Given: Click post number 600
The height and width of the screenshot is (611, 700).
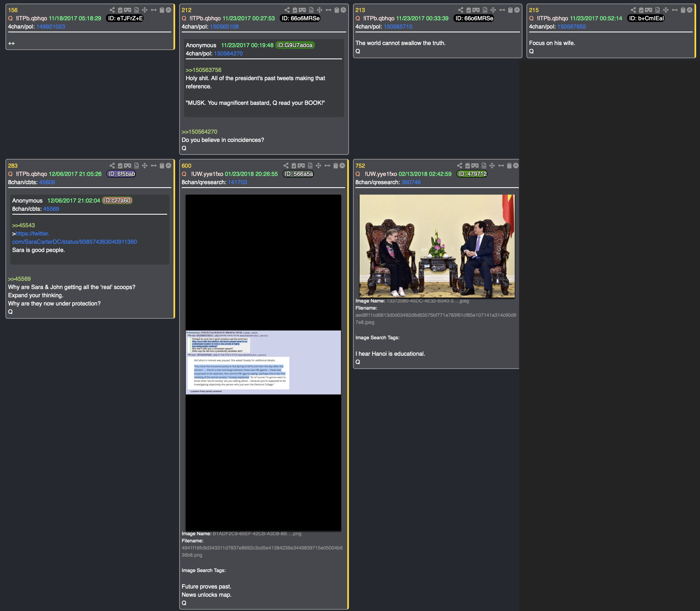Looking at the screenshot, I should [186, 166].
